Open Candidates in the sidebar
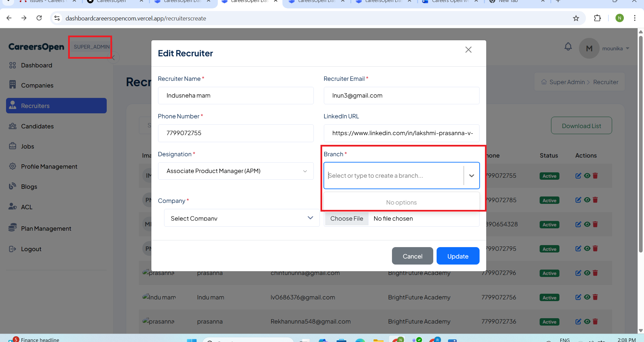The width and height of the screenshot is (644, 342). tap(37, 126)
